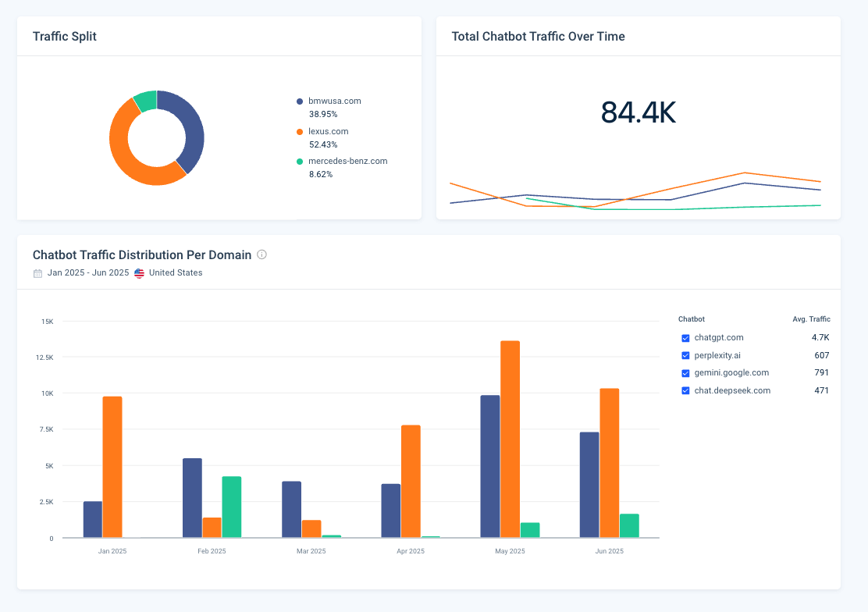Select the lexus.com label in the Traffic Split legend
868x612 pixels.
tap(328, 130)
